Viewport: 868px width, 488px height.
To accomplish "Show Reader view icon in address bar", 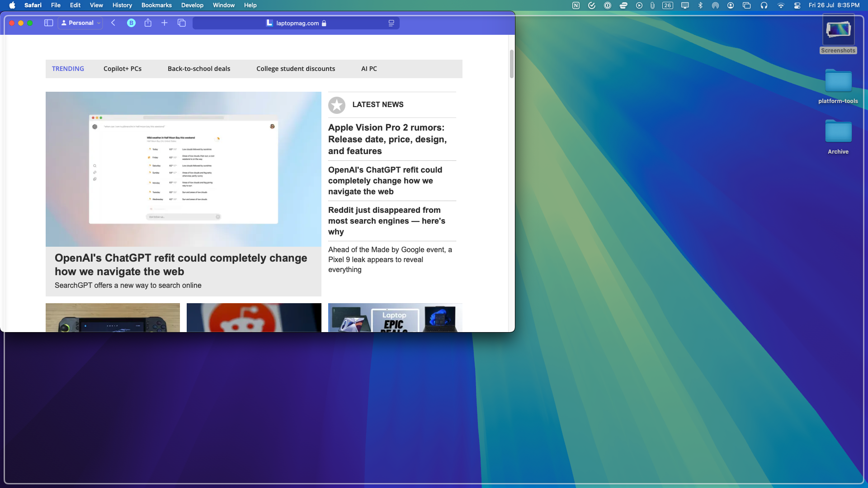I will coord(391,23).
